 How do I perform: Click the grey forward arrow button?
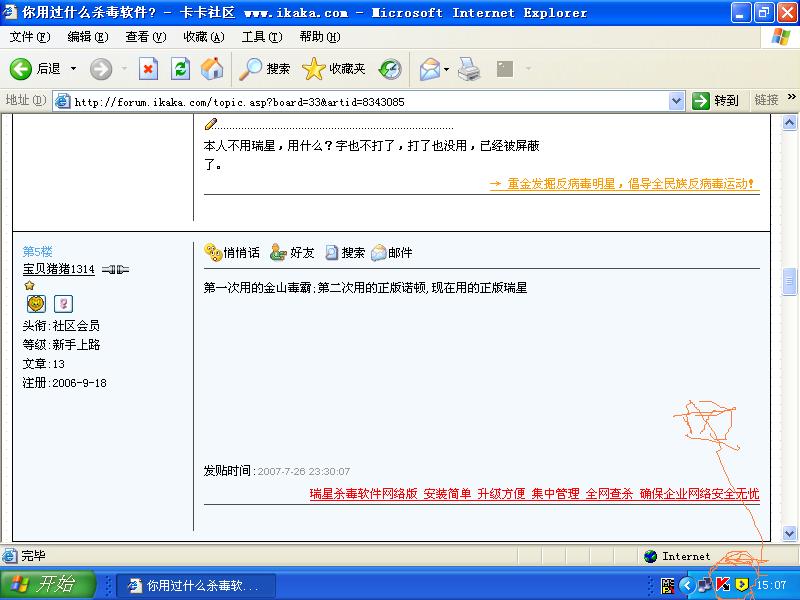101,69
